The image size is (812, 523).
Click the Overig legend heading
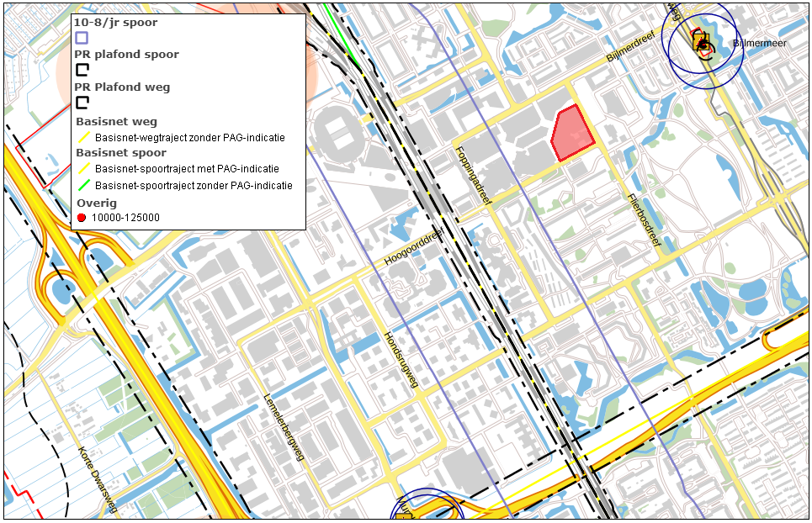pos(96,203)
